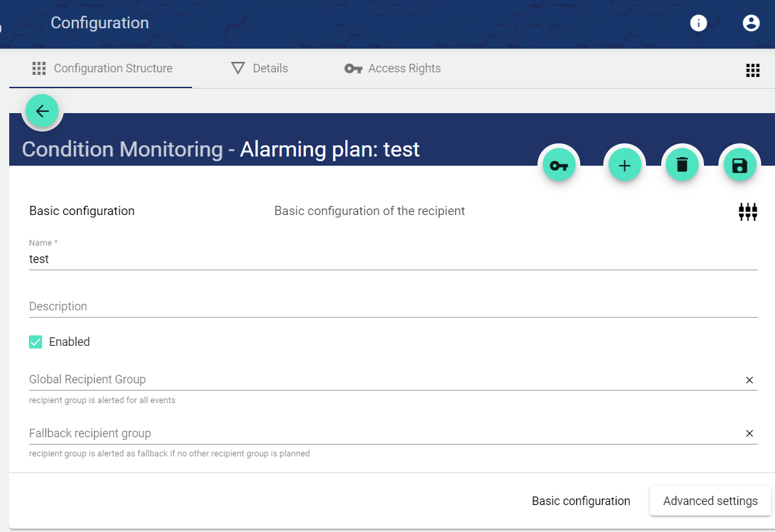Click the settings sliders icon
This screenshot has height=532, width=775.
[x=747, y=211]
